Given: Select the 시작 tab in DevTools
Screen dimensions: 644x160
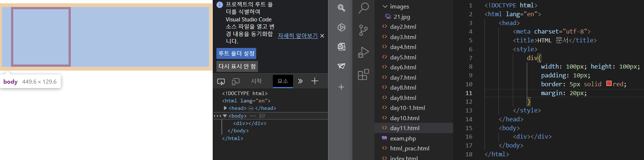Looking at the screenshot, I should [257, 81].
